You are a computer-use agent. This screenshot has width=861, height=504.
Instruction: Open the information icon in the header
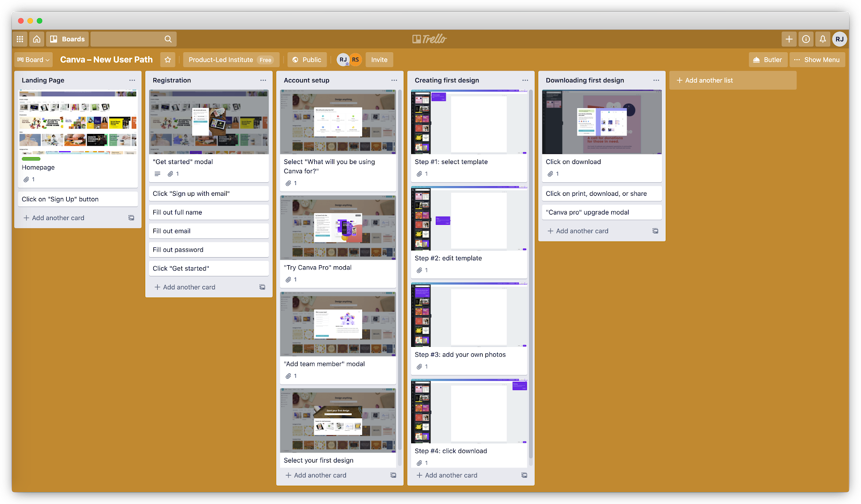(x=806, y=39)
